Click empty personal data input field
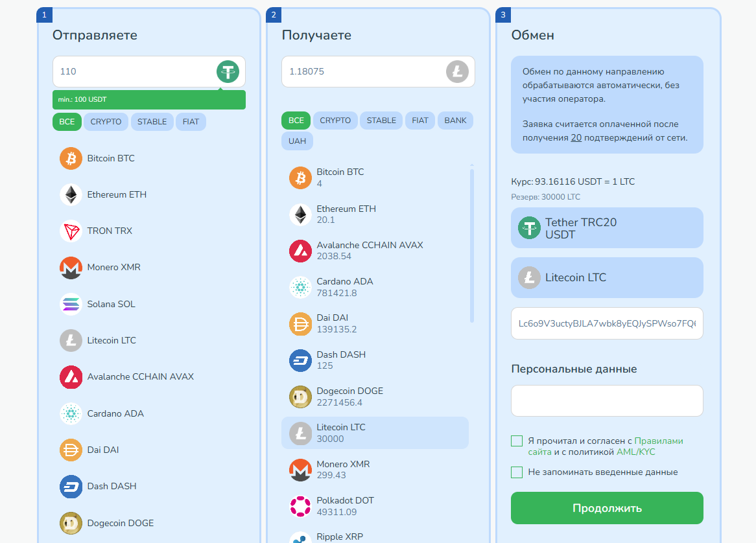 point(607,401)
